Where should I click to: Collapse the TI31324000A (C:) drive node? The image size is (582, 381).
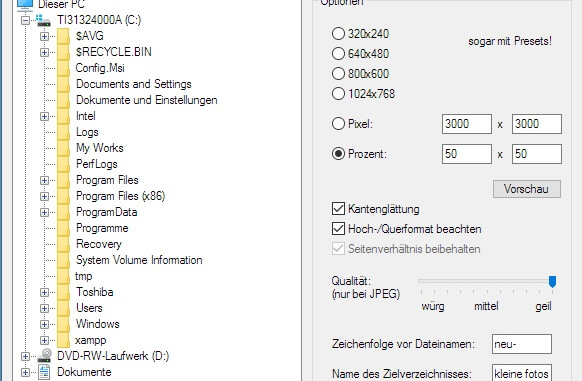pos(25,20)
